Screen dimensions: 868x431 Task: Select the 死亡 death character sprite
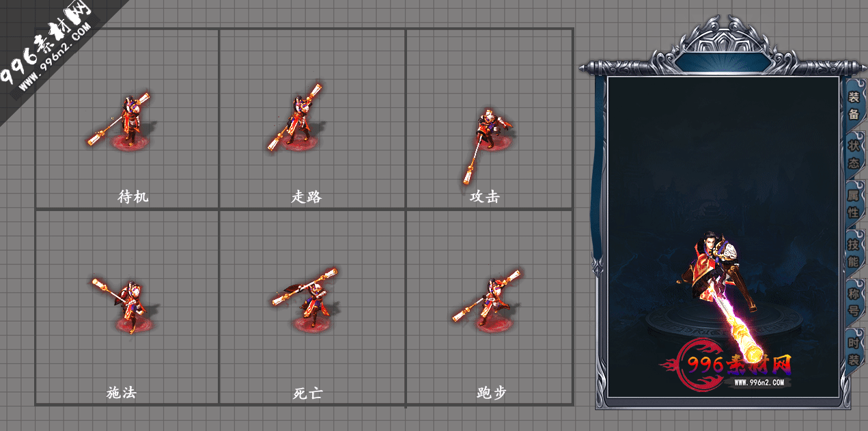pyautogui.click(x=305, y=299)
